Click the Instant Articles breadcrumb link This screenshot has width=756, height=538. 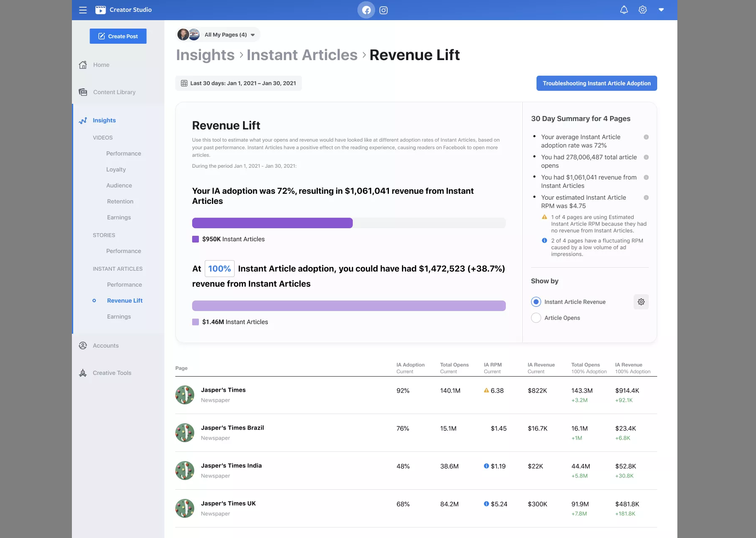[302, 55]
